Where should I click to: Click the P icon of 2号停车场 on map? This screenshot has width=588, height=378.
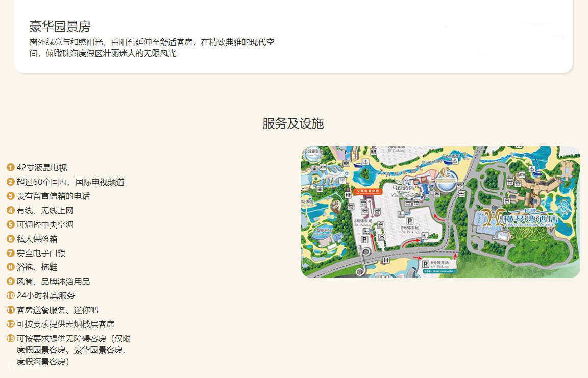[x=409, y=221]
